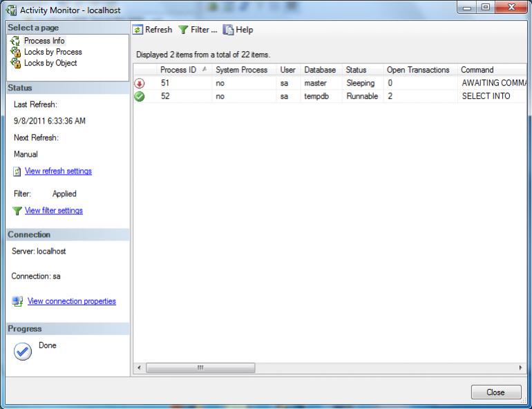Click the green check status icon for process 52
Viewport: 532px width, 409px height.
tap(140, 96)
